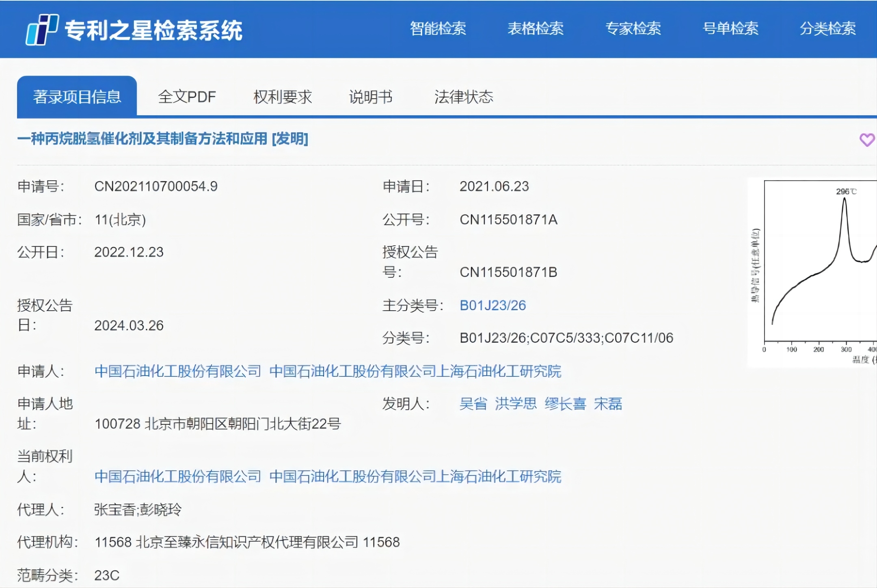Click publication number CN115501871A
The image size is (877, 588).
click(x=508, y=220)
